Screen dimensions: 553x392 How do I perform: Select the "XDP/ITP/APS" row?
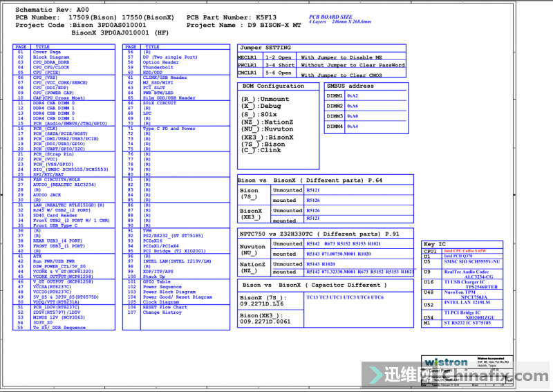pyautogui.click(x=158, y=271)
